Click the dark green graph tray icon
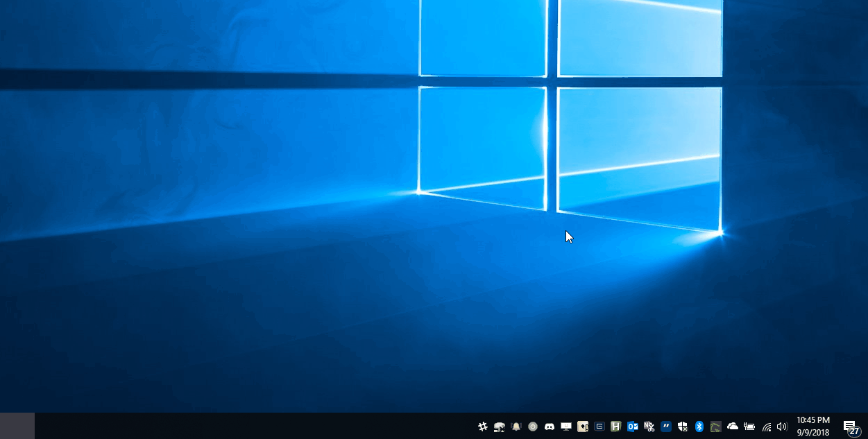 [x=716, y=427]
